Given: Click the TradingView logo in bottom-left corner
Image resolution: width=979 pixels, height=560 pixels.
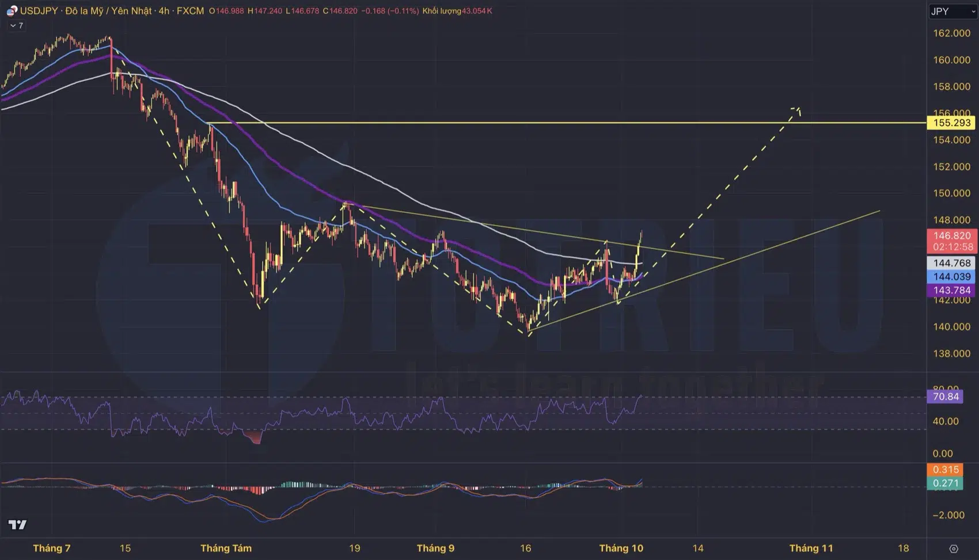Looking at the screenshot, I should [17, 525].
